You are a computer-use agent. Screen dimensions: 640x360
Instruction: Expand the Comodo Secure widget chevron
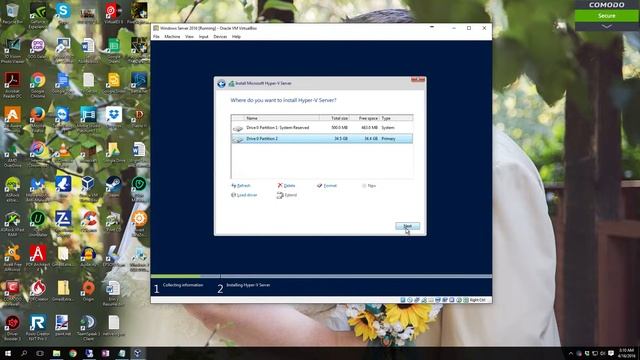pos(607,27)
